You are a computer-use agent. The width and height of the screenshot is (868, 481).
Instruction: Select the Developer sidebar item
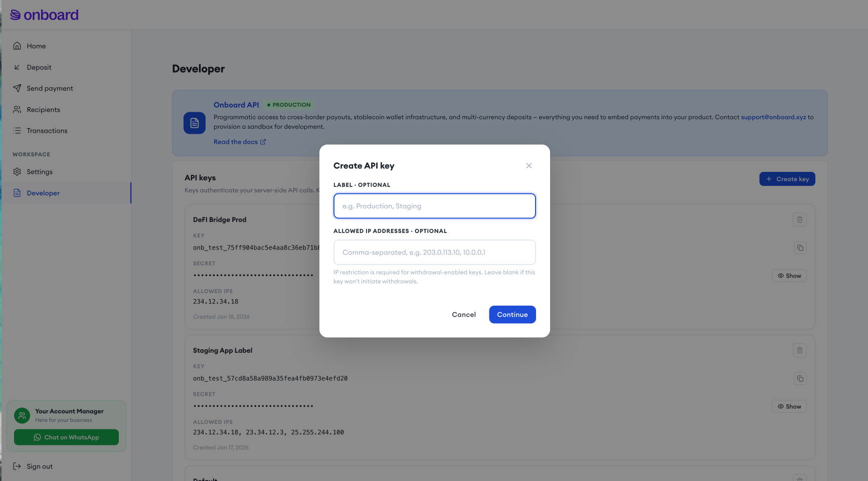pyautogui.click(x=66, y=193)
